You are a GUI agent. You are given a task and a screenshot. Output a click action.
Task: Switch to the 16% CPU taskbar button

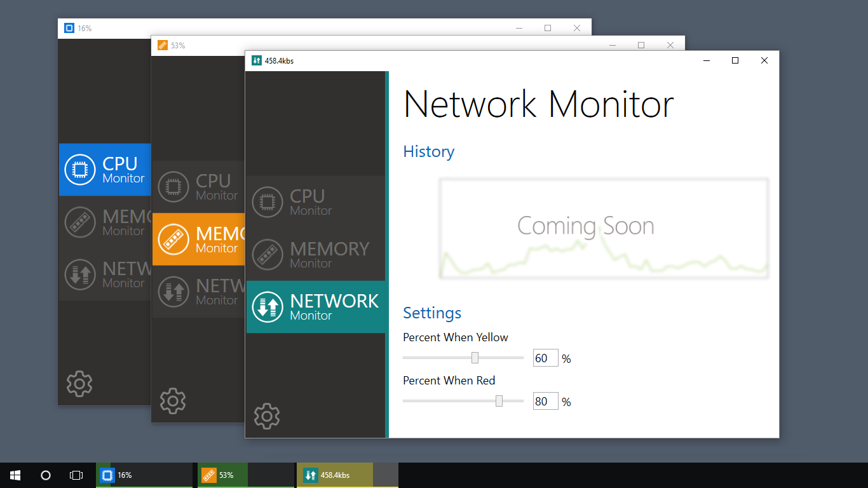(x=144, y=475)
